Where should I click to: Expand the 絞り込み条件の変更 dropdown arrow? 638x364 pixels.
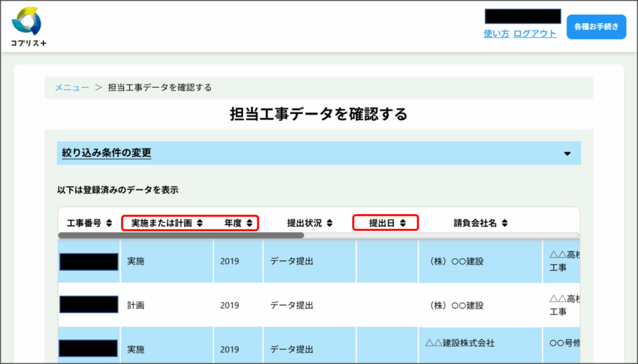[x=567, y=154]
